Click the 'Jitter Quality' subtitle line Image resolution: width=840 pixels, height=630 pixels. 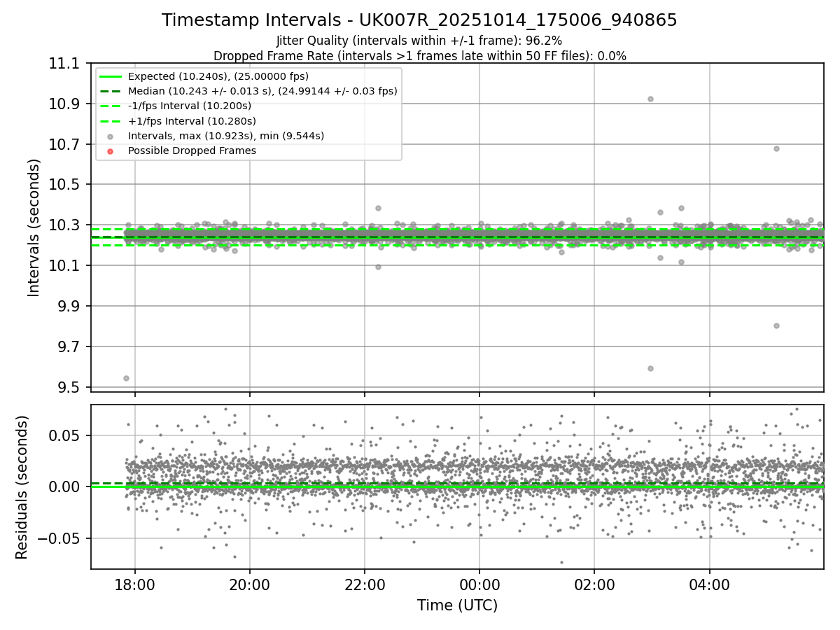pyautogui.click(x=419, y=41)
